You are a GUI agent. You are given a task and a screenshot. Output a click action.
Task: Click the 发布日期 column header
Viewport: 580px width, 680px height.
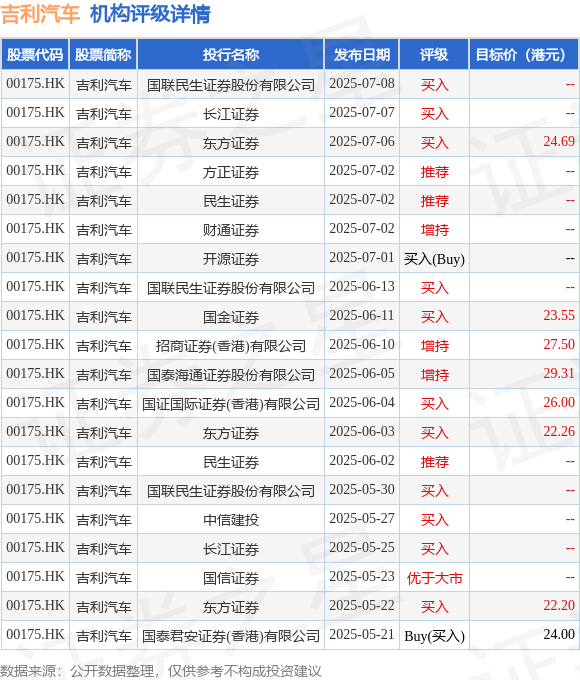click(x=362, y=55)
